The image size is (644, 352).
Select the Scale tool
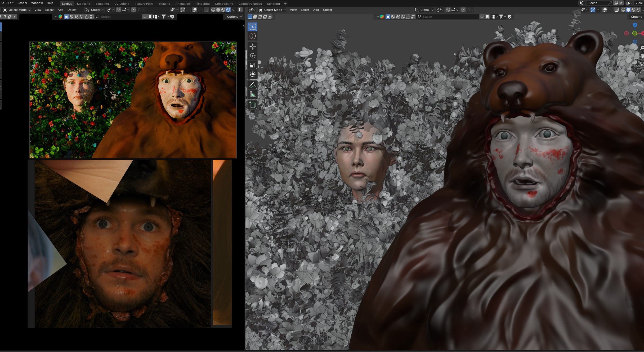tap(252, 65)
